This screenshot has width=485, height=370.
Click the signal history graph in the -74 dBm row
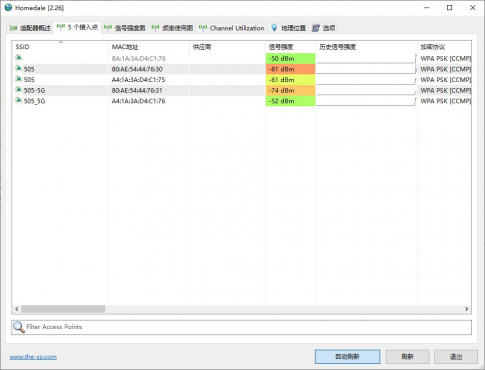point(366,90)
